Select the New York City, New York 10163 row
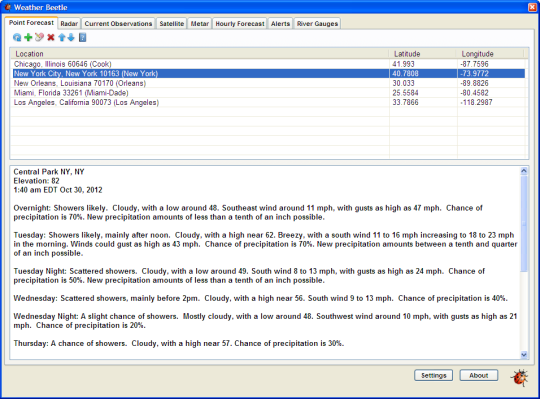The height and width of the screenshot is (399, 540). 269,73
